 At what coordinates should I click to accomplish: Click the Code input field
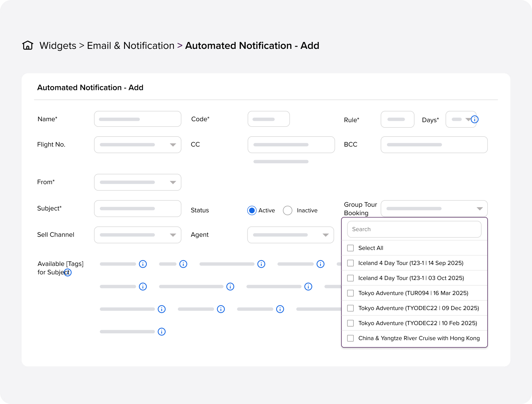point(269,119)
